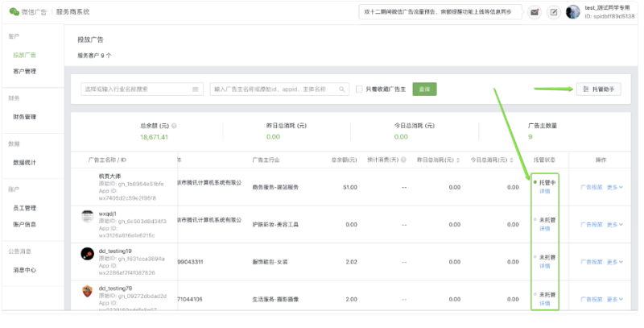This screenshot has height=328, width=644.
Task: Click dd_testing79 advertiser avatar
Action: click(87, 291)
